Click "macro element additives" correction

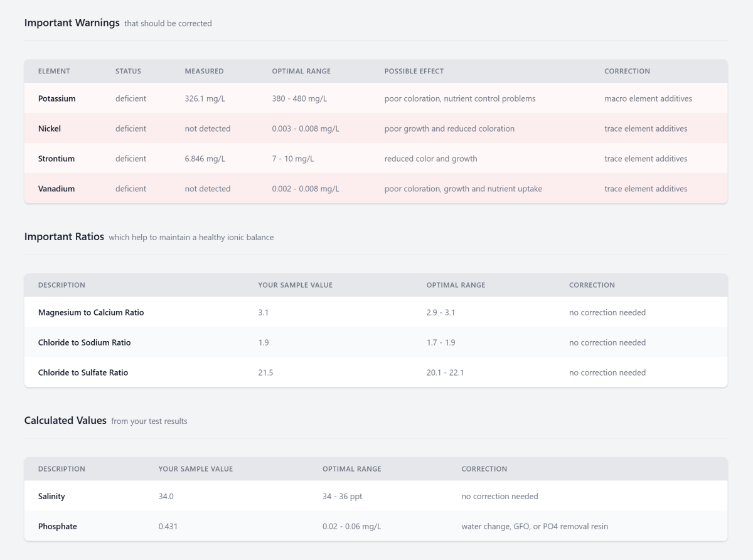click(x=648, y=98)
